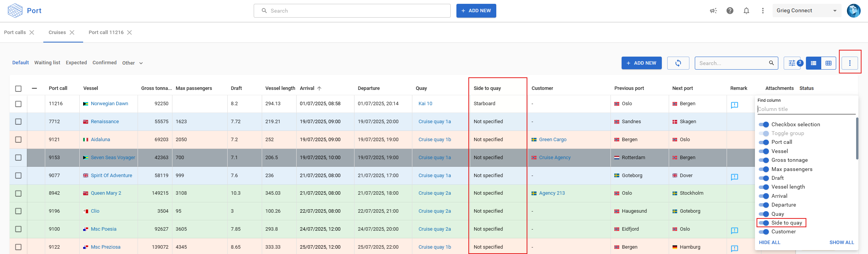Select the Default view filter

click(x=21, y=63)
